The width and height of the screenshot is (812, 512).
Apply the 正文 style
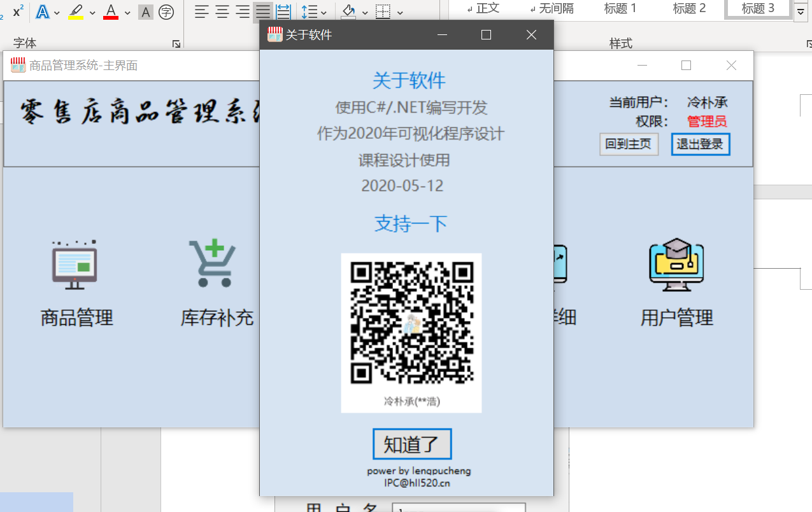pyautogui.click(x=483, y=8)
